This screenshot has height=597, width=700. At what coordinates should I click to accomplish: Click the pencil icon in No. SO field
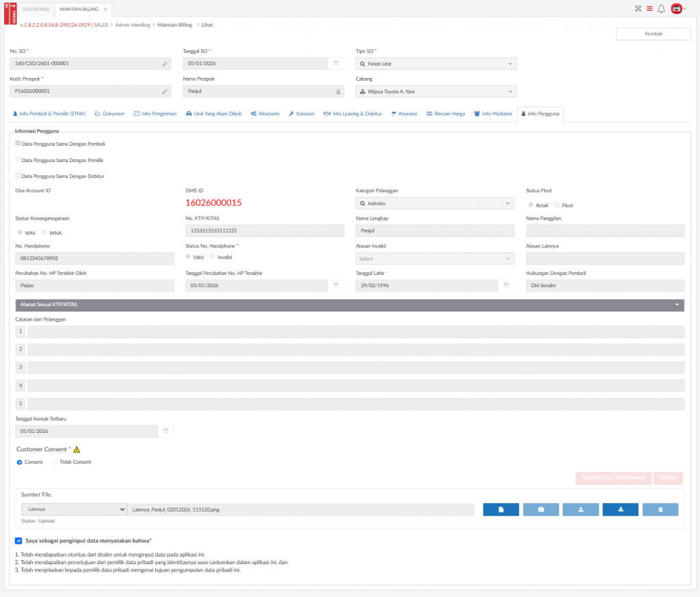[x=165, y=64]
